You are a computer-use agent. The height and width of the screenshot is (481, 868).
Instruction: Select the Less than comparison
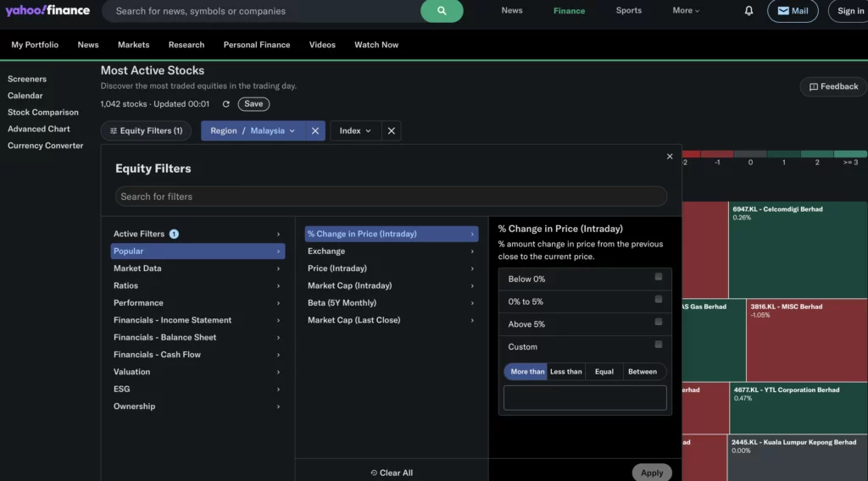point(565,372)
